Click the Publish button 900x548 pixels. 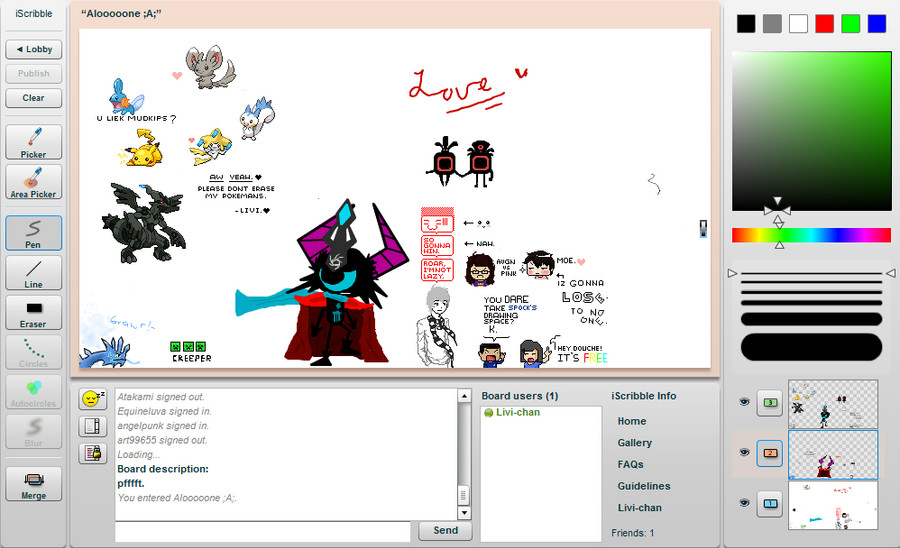[x=33, y=73]
